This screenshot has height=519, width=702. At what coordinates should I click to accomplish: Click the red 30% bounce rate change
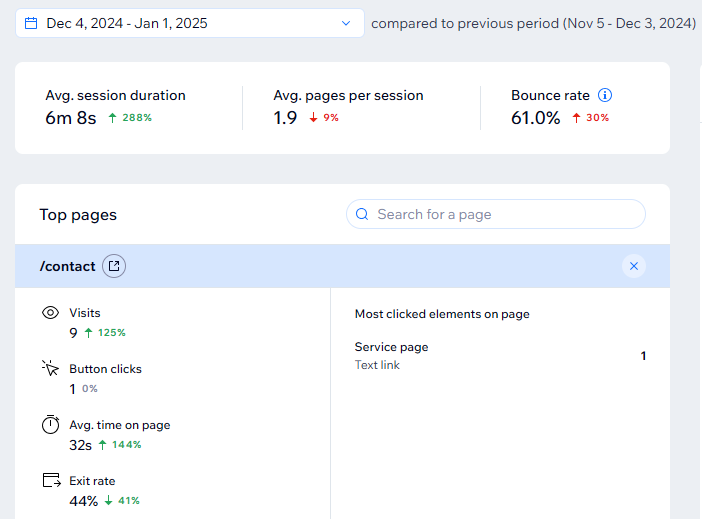pos(591,118)
